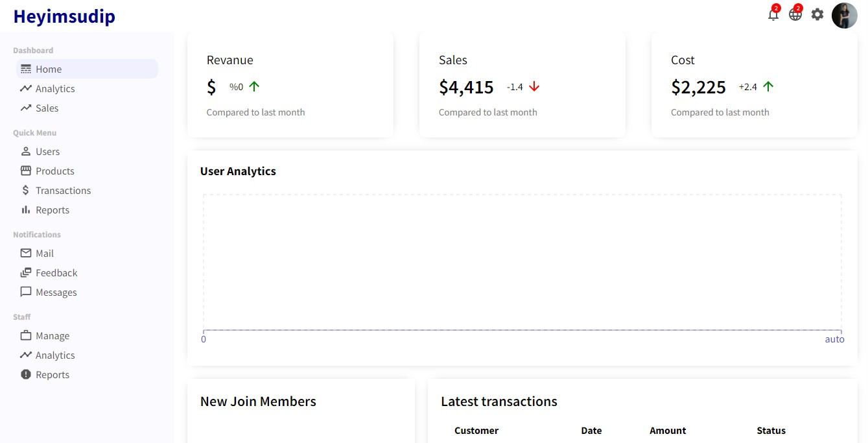Click the Products storefront icon
Viewport: 868px width, 443px height.
tap(26, 171)
